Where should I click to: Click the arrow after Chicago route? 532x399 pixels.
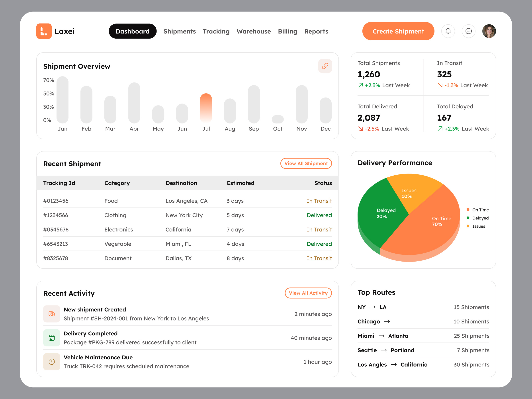(x=387, y=322)
